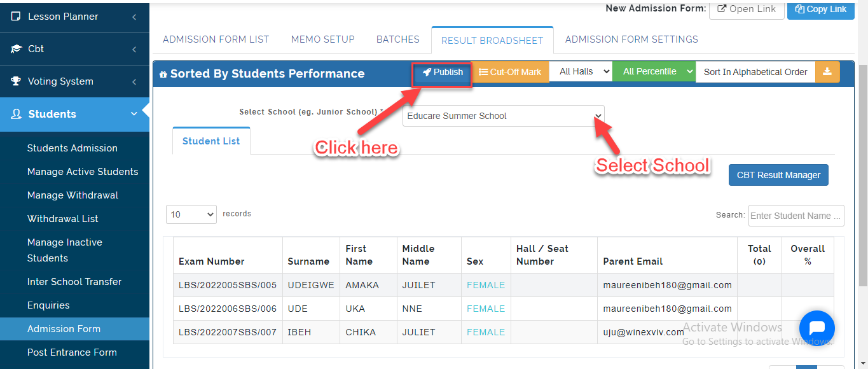The height and width of the screenshot is (369, 868).
Task: Click the Voting System trophy icon
Action: point(16,81)
